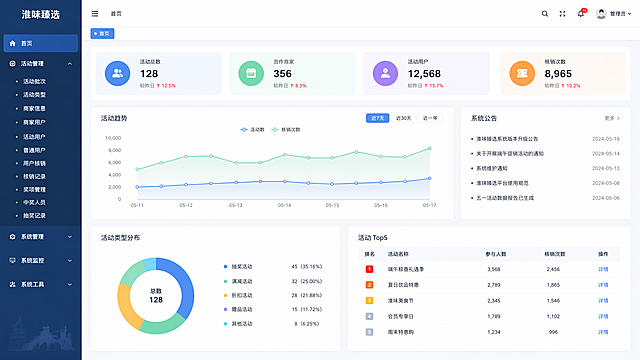Open 商家用户 in the sidebar
This screenshot has height=360, width=640.
35,122
